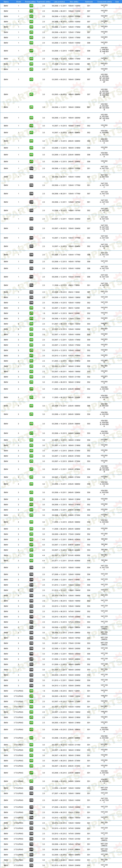Click diesel ON icon in 150kW / 204KM E81 row
Screen dimensions: 122x868
pyautogui.click(x=31, y=219)
